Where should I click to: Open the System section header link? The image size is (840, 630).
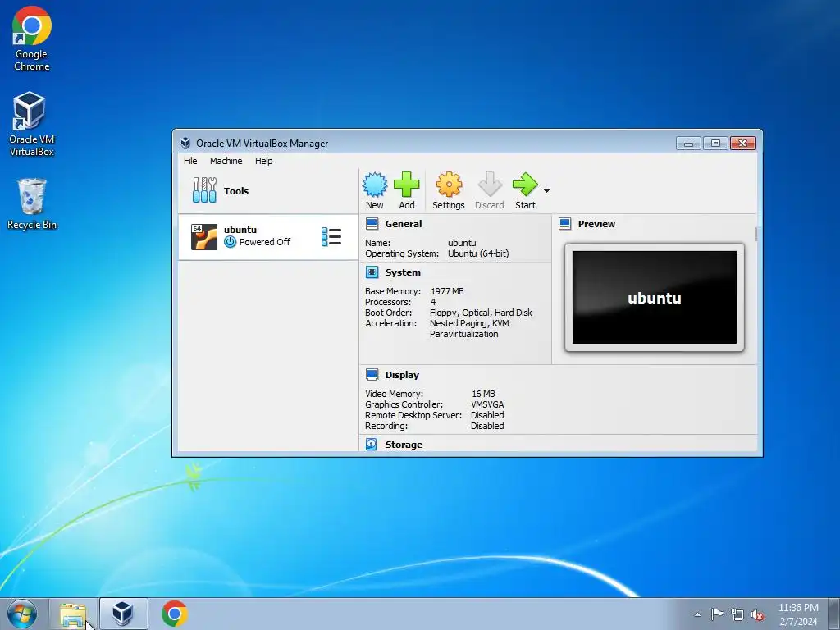tap(403, 272)
